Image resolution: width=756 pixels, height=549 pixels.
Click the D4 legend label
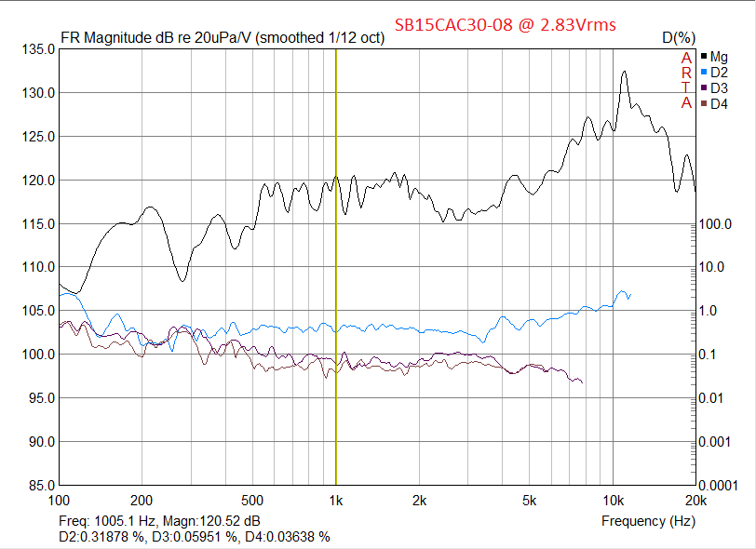(719, 104)
